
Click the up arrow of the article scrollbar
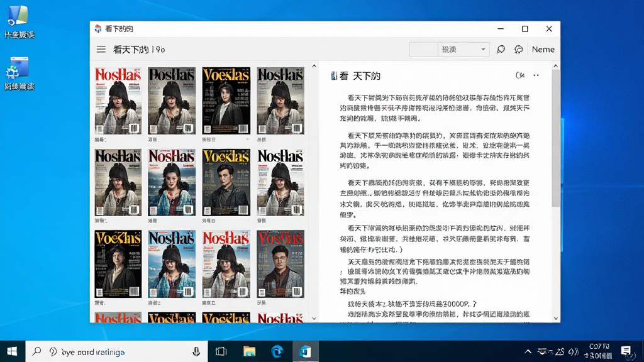[x=556, y=65]
